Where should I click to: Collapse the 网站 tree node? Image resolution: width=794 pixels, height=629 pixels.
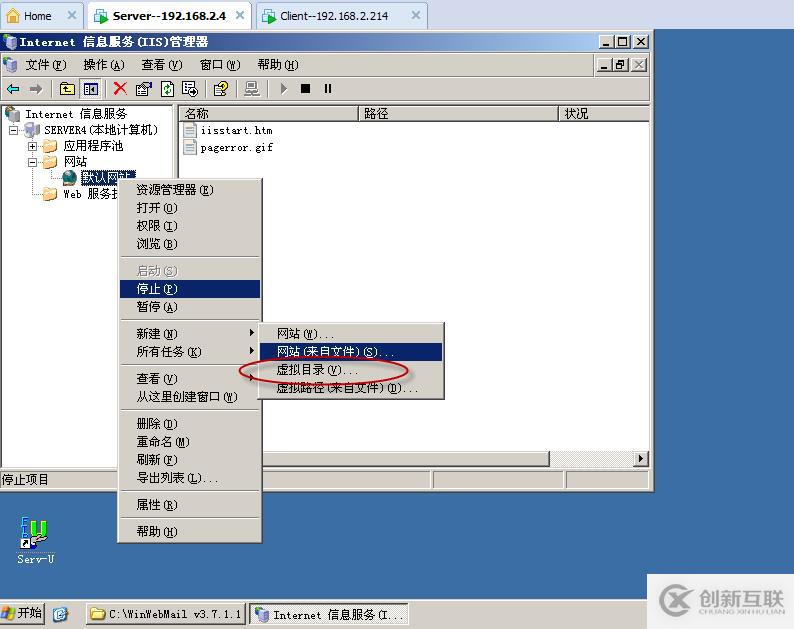pyautogui.click(x=32, y=163)
